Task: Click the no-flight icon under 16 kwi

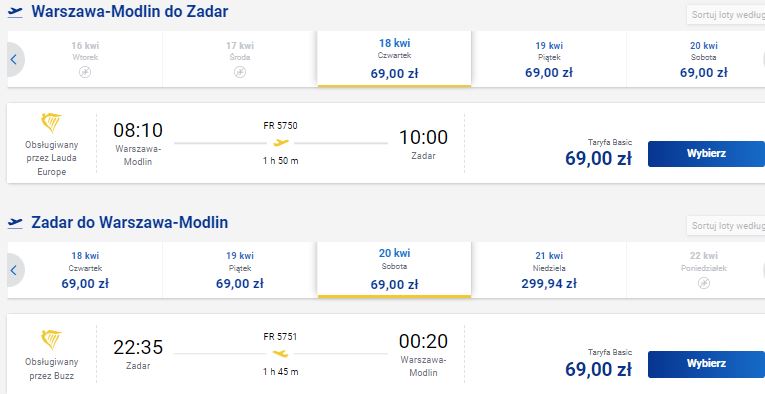Action: tap(85, 73)
